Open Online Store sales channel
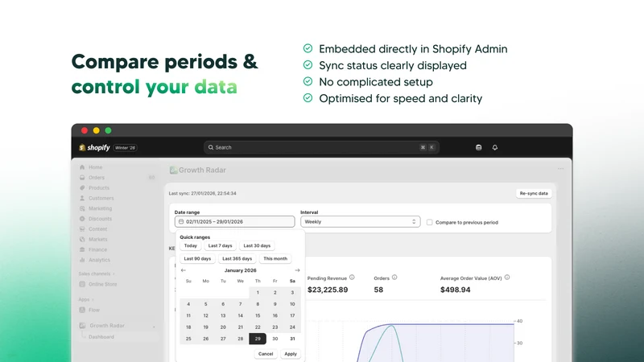This screenshot has height=362, width=644. [103, 284]
